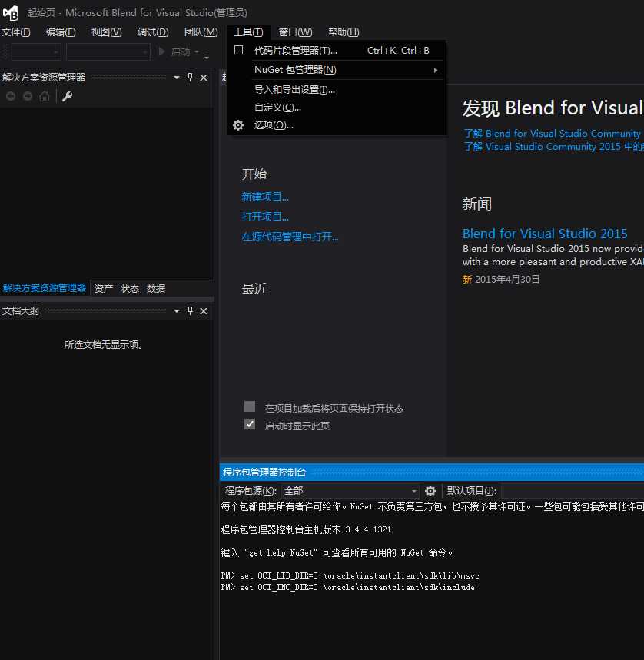The image size is (644, 660).
Task: Open 选项(O)... from Tools menu
Action: pos(337,125)
